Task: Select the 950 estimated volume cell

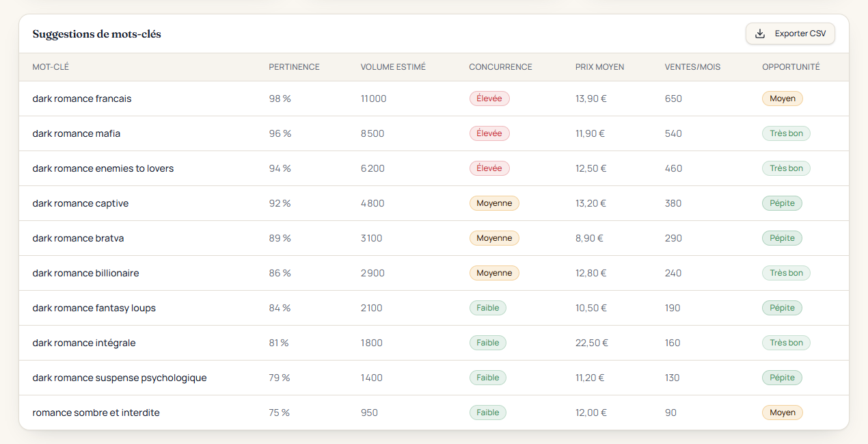Action: (x=369, y=413)
